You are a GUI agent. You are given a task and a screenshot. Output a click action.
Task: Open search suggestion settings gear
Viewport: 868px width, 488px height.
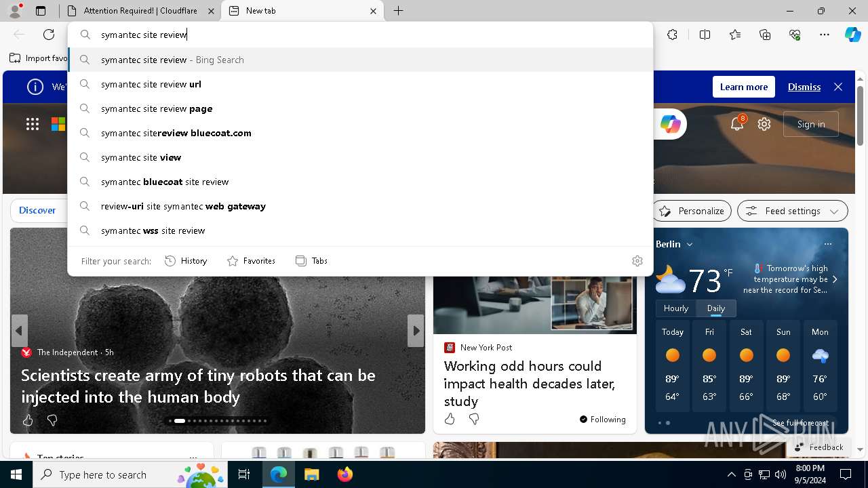click(637, 261)
